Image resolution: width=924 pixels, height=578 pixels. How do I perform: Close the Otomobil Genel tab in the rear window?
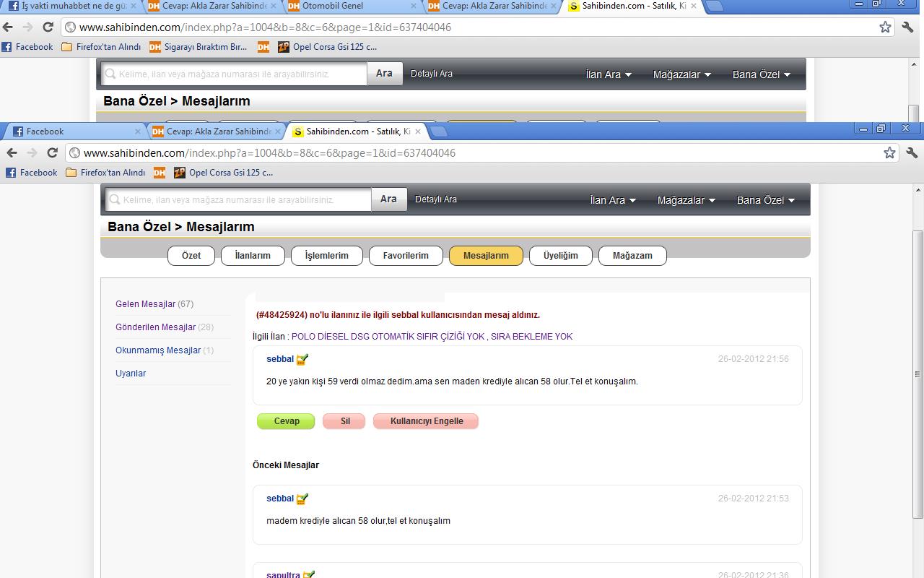click(x=414, y=6)
